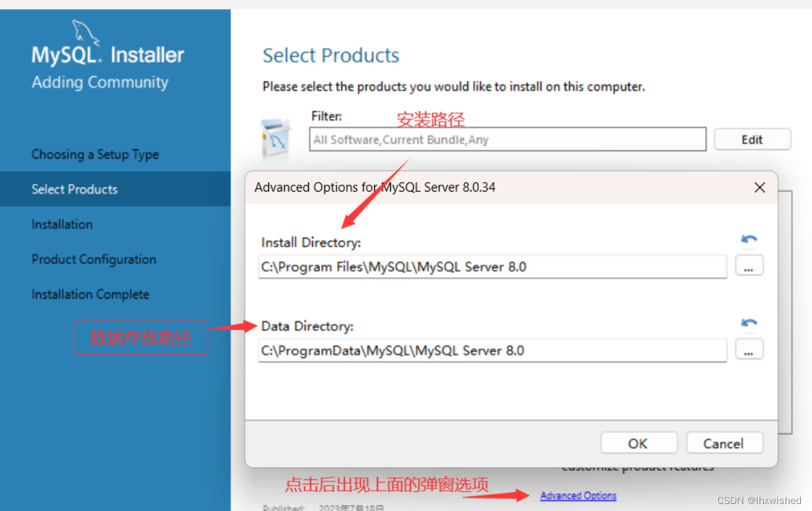Click the MySQL dolphin logo
This screenshot has width=812, height=511.
85,32
